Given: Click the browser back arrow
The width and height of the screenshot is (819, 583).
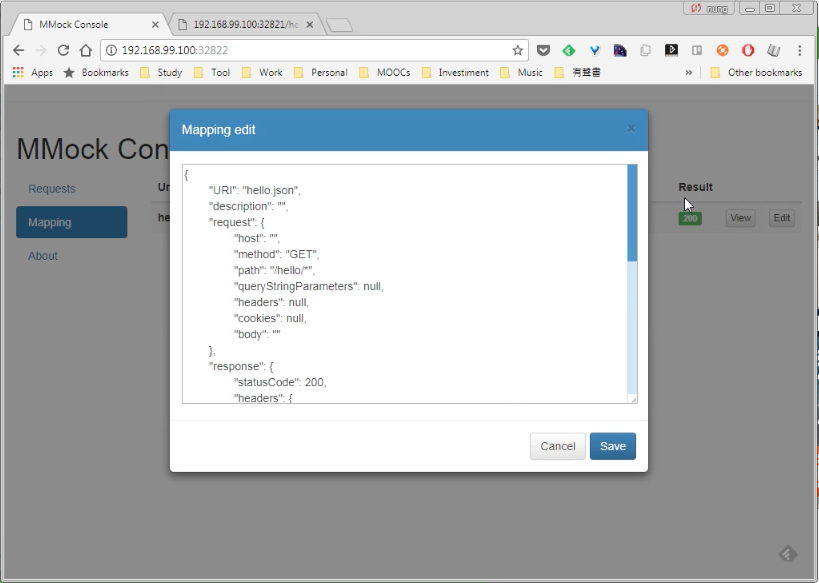Looking at the screenshot, I should click(x=18, y=50).
